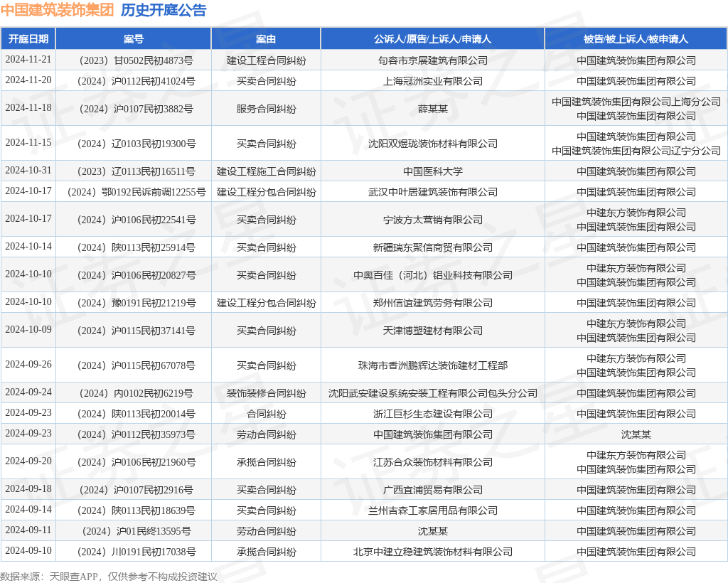
Task: Click plaintiff 沈阳武安建设系统安装工程有限公司包头分公司
Action: coord(433,394)
